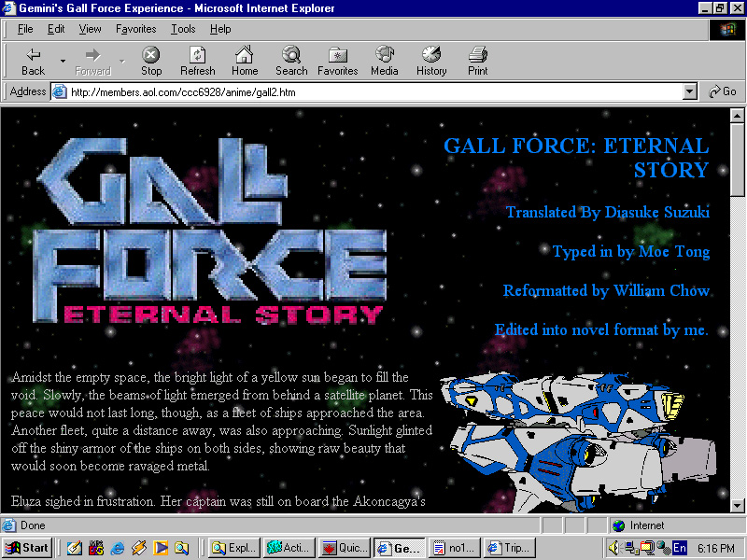Launch the WBS quick launch icon

96,548
